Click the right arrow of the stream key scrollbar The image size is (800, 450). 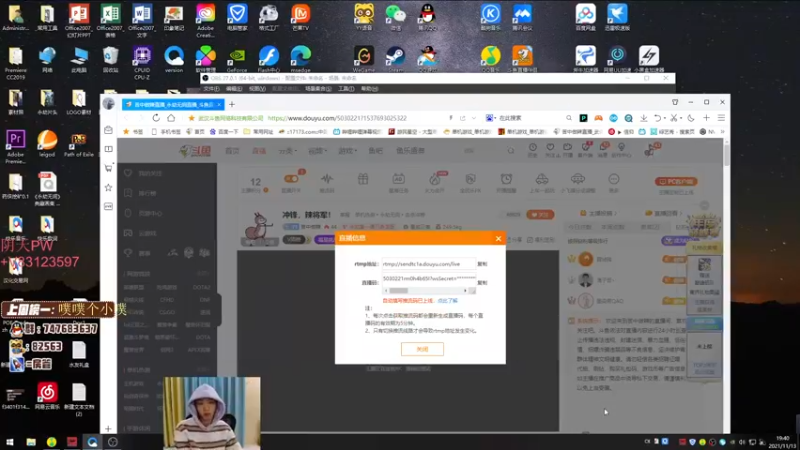[x=465, y=291]
